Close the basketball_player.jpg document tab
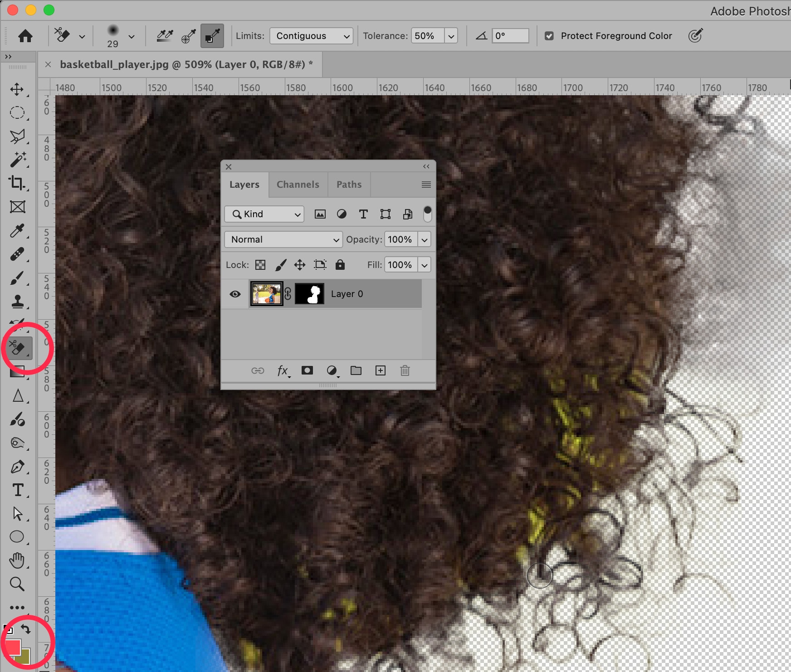 click(48, 64)
